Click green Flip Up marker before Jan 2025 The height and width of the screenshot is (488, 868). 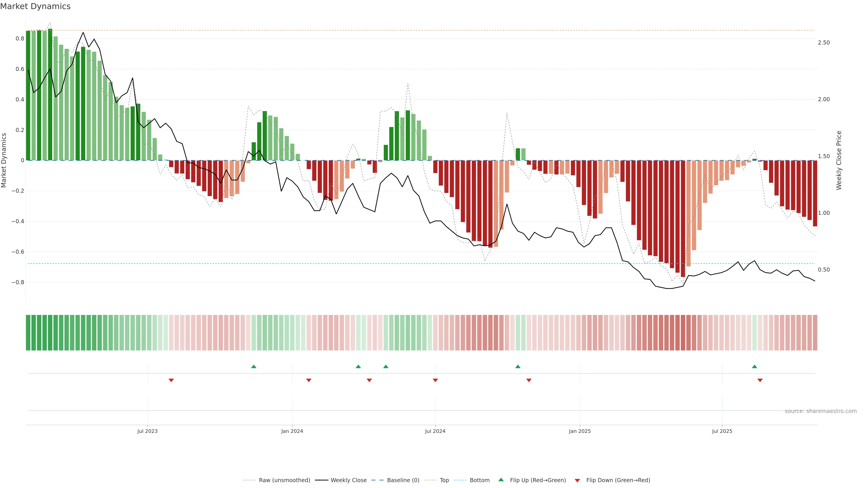point(518,366)
